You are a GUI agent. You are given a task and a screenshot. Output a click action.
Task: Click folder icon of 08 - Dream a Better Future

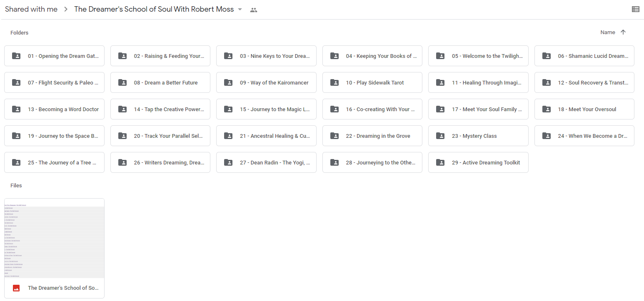point(122,82)
